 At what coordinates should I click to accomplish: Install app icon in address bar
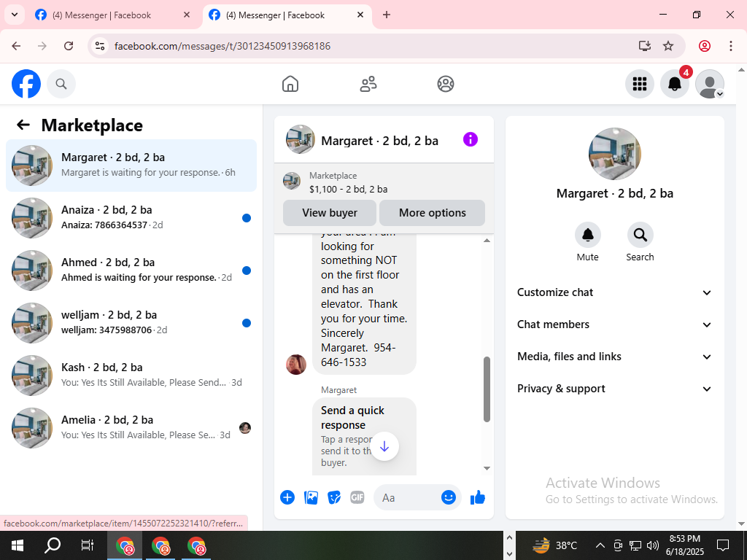pos(645,46)
